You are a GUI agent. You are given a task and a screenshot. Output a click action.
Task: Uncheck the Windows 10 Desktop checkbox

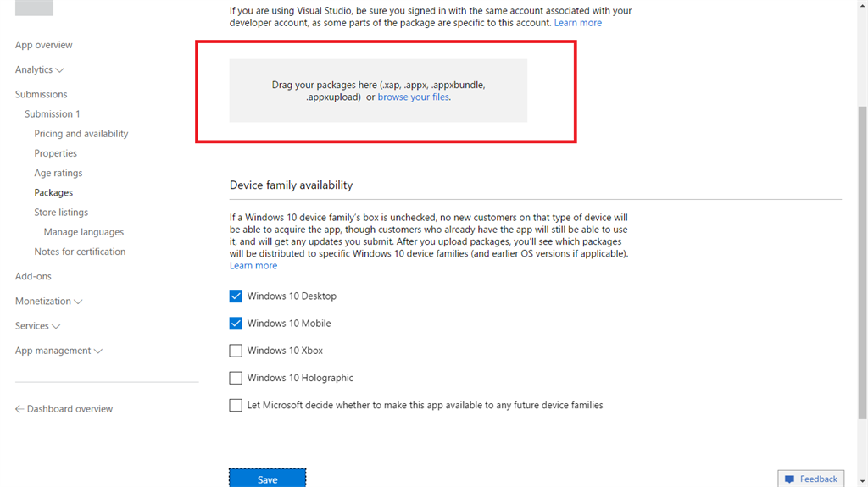click(236, 296)
